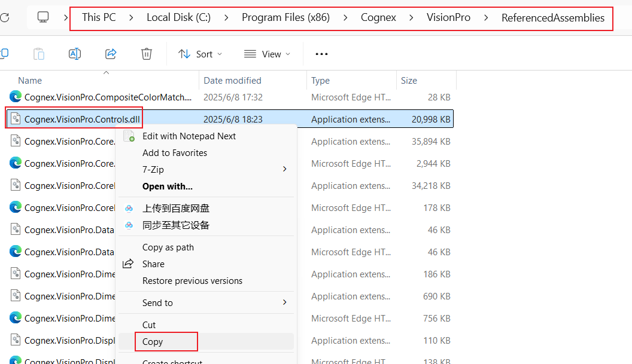Open the Sort dropdown
Screen dimensions: 632x364
click(x=200, y=54)
